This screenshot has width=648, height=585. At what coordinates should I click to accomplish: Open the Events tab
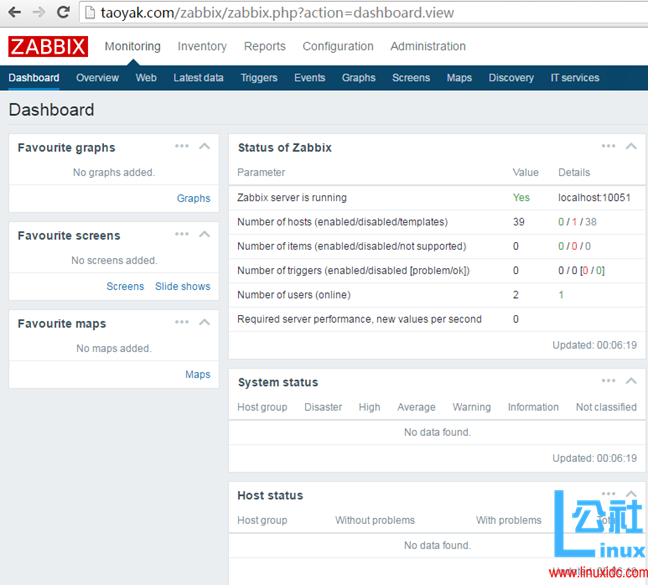pos(310,78)
